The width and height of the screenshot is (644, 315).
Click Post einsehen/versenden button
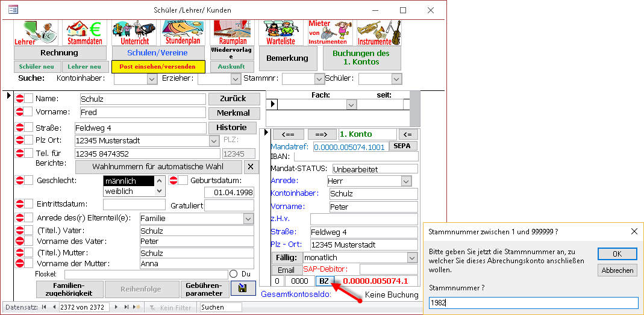point(158,66)
